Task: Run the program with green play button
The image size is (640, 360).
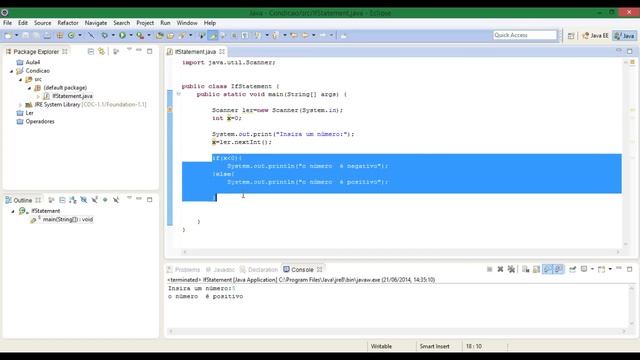Action: click(x=122, y=36)
